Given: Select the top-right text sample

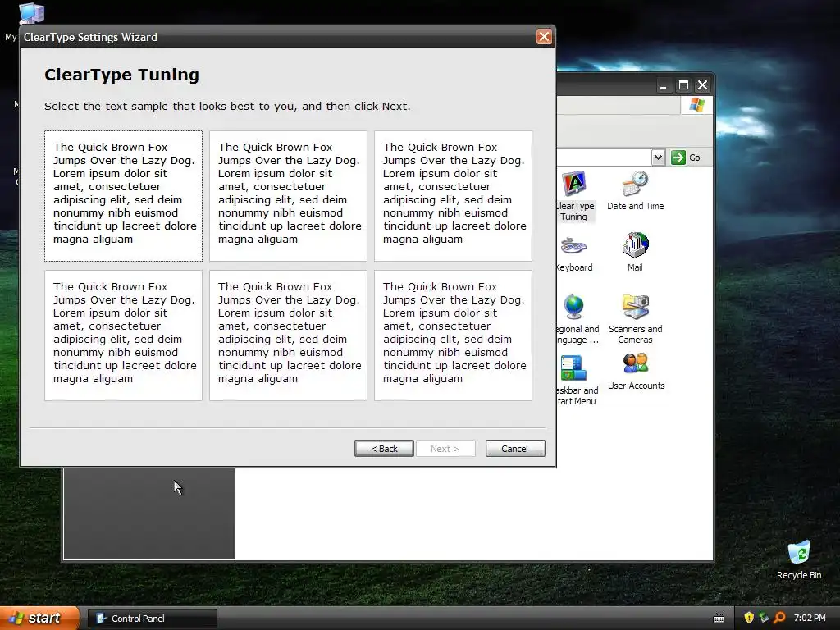Looking at the screenshot, I should click(453, 196).
